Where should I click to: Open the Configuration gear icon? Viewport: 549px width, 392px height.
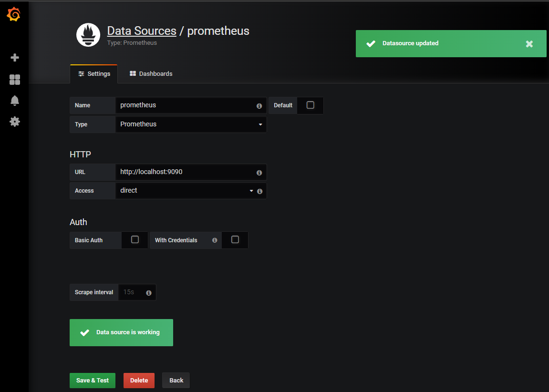[x=15, y=122]
